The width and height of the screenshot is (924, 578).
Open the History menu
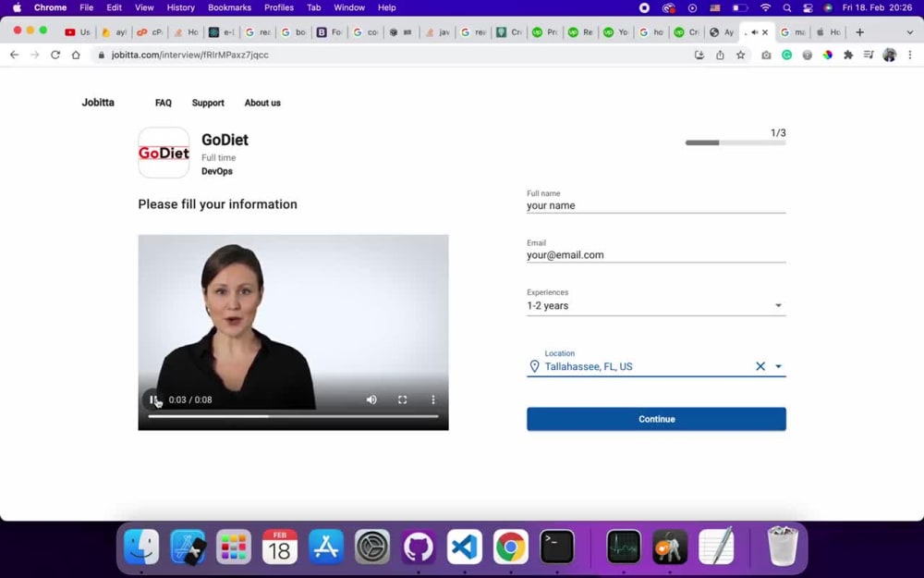click(x=180, y=7)
